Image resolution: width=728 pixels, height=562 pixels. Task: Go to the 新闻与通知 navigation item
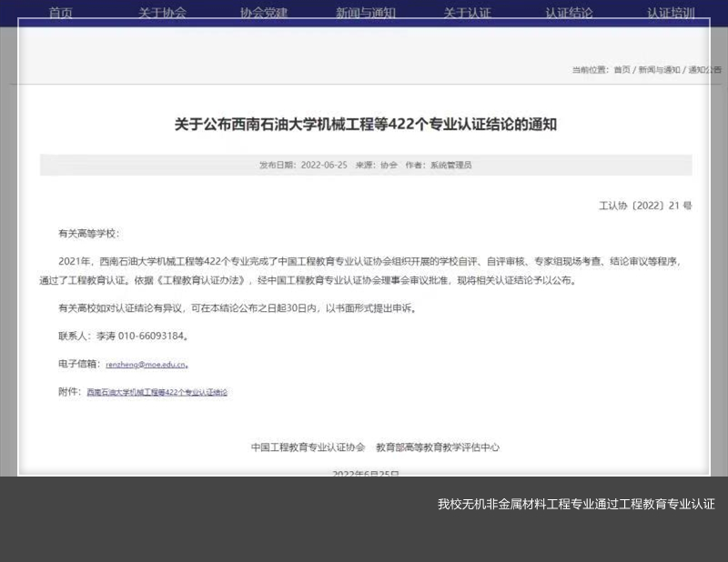[365, 13]
